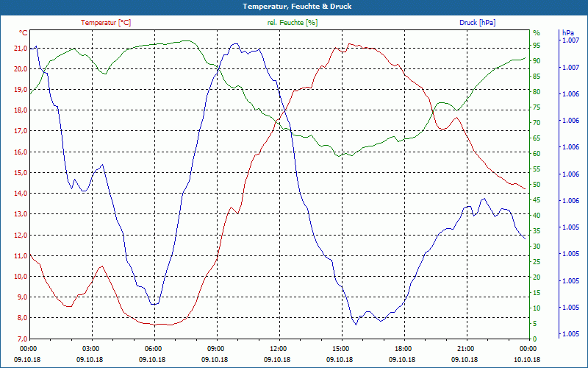588x368 pixels.
Task: Click the '13,0' temperature axis value
Action: coord(21,214)
